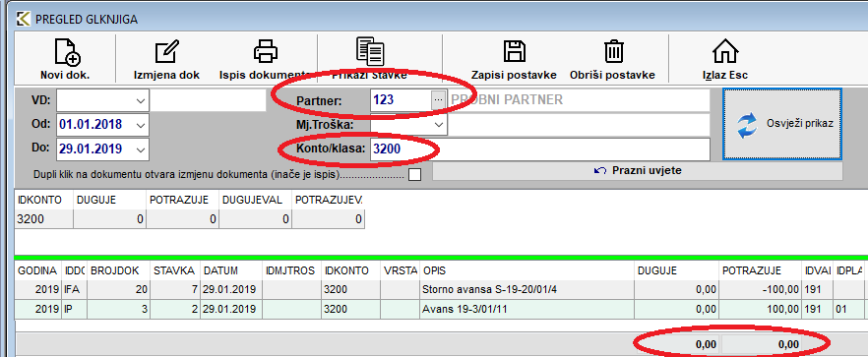Sort by the DATUM column header
The width and height of the screenshot is (868, 357).
pos(231,270)
